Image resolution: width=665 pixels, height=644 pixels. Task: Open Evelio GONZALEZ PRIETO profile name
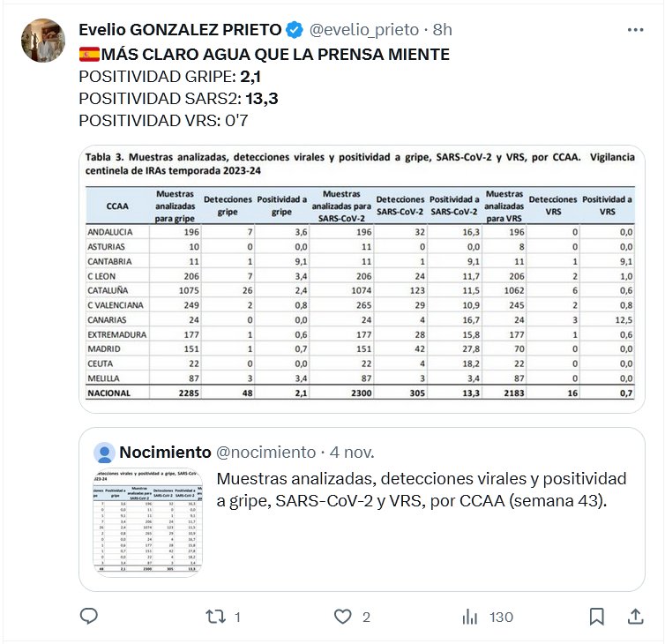tap(179, 31)
